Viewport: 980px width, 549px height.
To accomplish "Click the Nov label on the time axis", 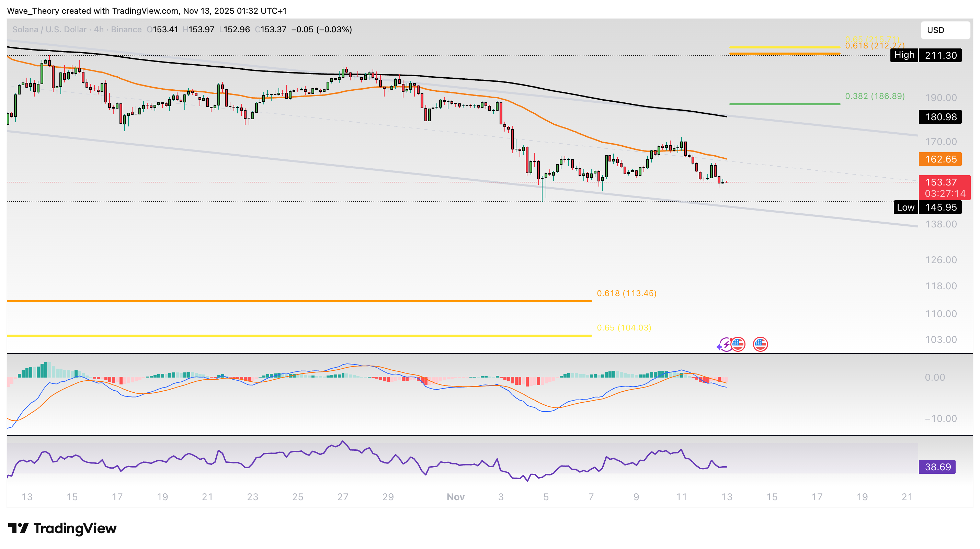I will (455, 497).
